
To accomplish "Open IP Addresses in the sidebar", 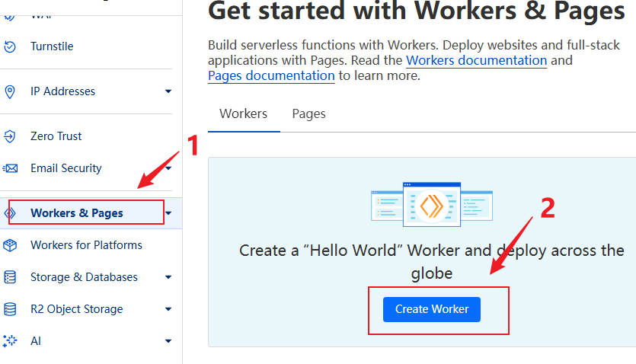I will point(63,91).
